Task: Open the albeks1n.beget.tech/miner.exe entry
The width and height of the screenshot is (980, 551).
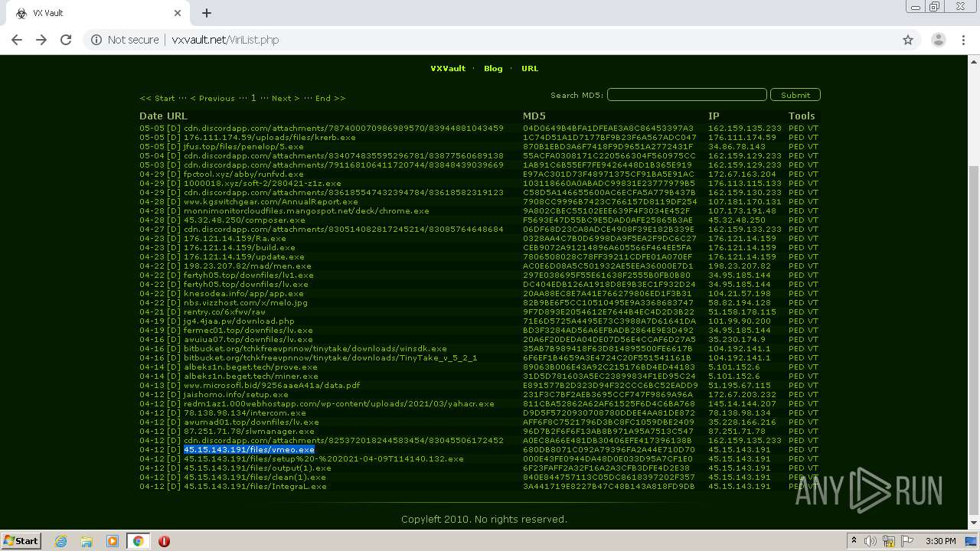Action: tap(250, 376)
